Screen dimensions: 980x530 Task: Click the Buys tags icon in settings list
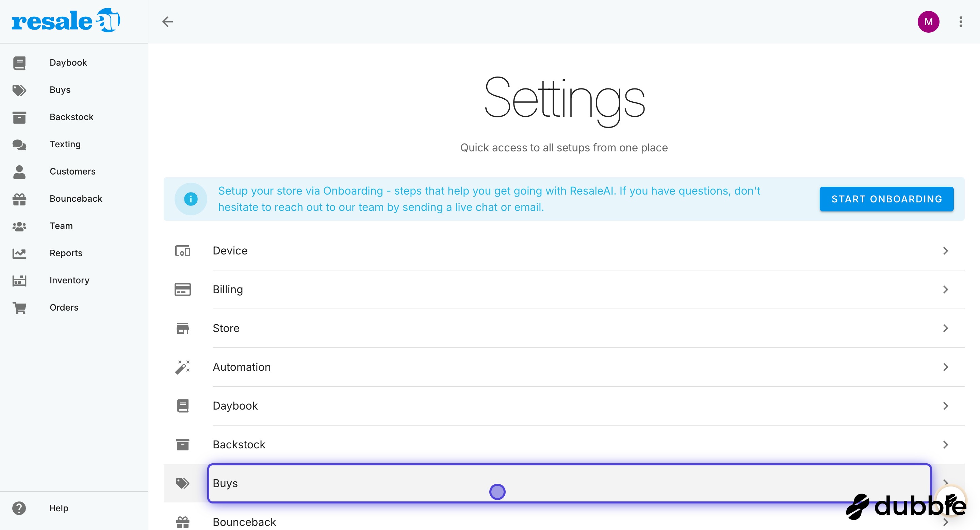tap(183, 484)
